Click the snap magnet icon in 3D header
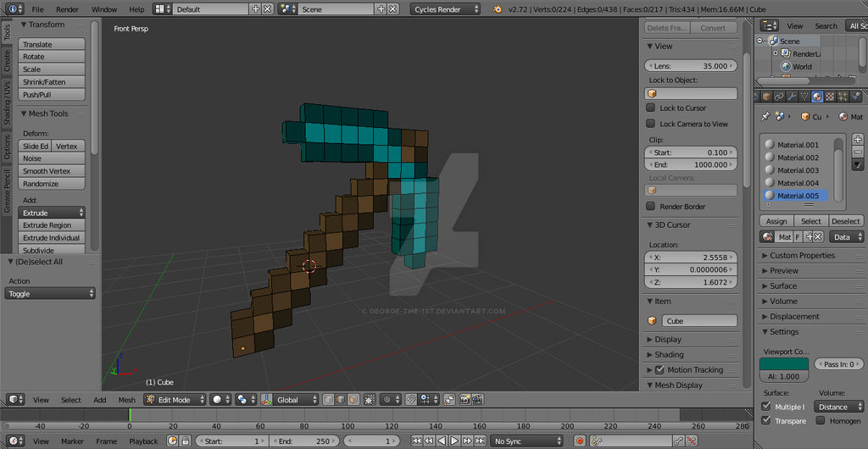Screen dimensions: 868x449 click(x=411, y=399)
